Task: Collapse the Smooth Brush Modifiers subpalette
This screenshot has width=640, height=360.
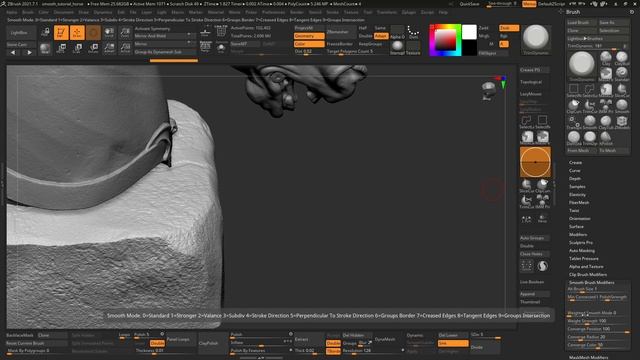Action: [x=591, y=282]
